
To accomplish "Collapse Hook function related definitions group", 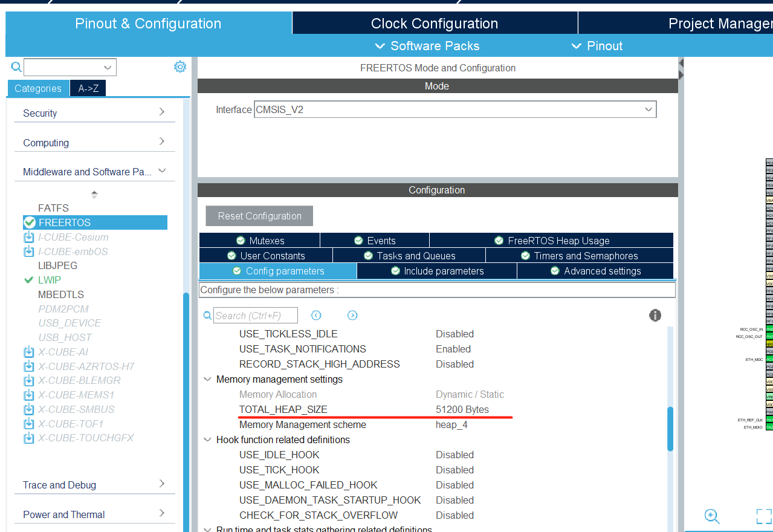I will point(207,440).
